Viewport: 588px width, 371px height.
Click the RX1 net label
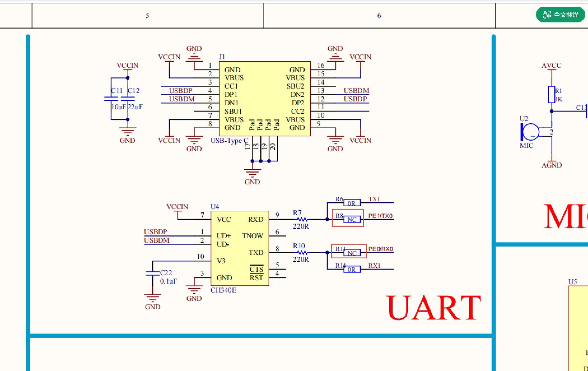click(374, 266)
